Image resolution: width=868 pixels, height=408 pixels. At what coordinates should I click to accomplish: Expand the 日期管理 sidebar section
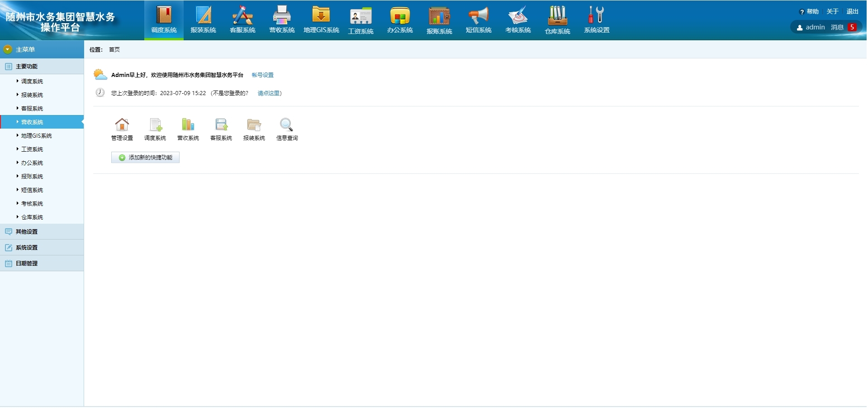click(27, 264)
